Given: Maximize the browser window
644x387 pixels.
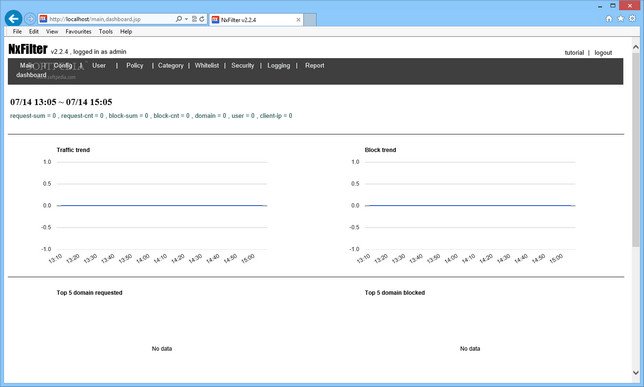Looking at the screenshot, I should (612, 6).
